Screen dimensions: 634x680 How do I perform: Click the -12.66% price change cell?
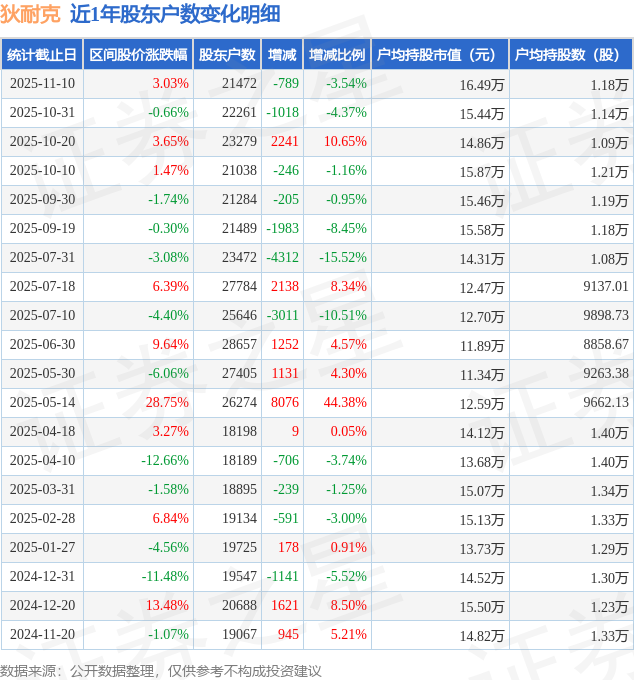click(x=165, y=461)
